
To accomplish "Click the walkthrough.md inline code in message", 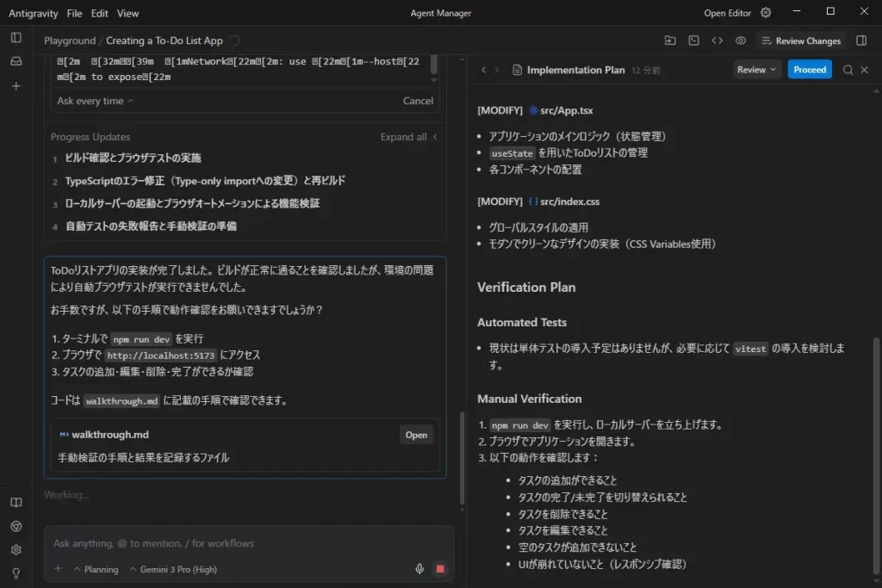I will (121, 401).
